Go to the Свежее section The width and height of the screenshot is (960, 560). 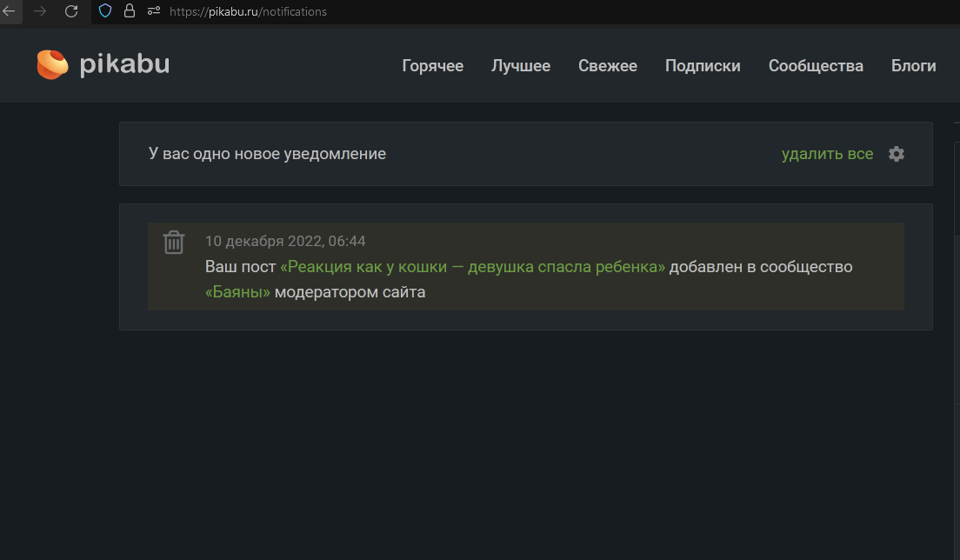[607, 66]
